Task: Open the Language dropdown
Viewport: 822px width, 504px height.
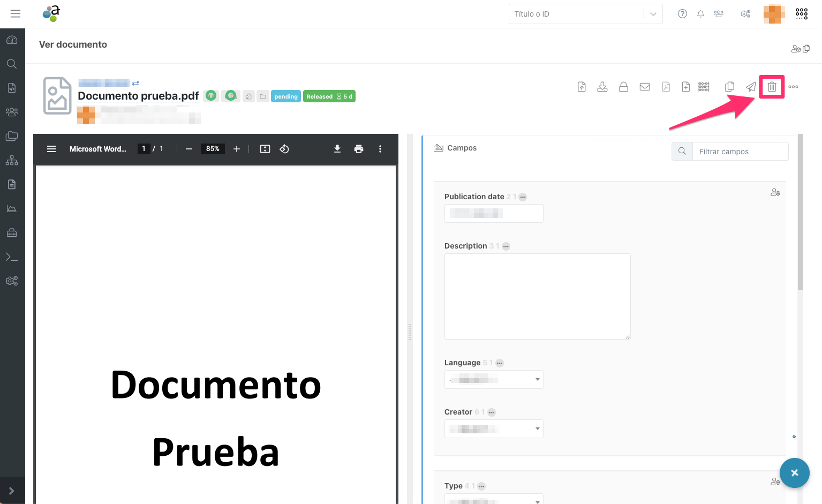Action: coord(537,379)
